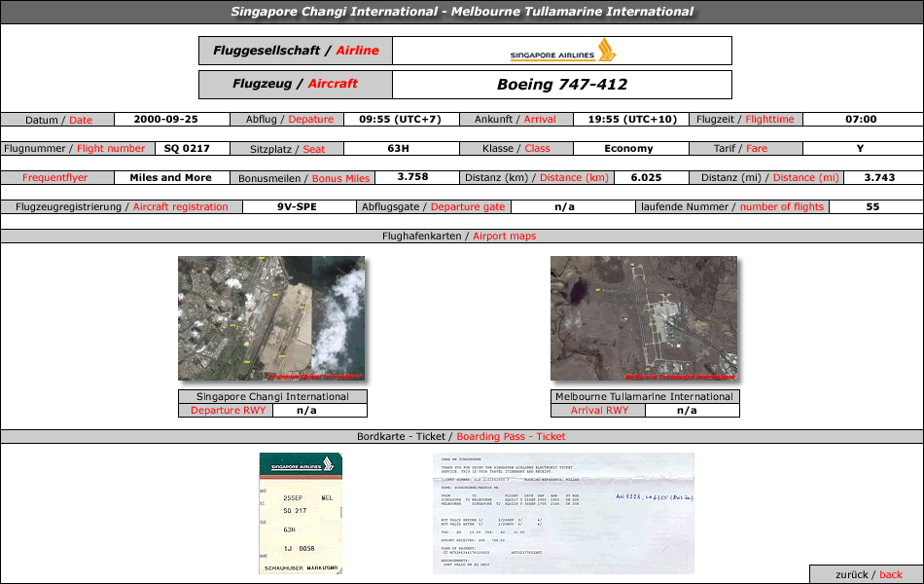924x584 pixels.
Task: View the electronic ticket receipt image
Action: coord(563,513)
